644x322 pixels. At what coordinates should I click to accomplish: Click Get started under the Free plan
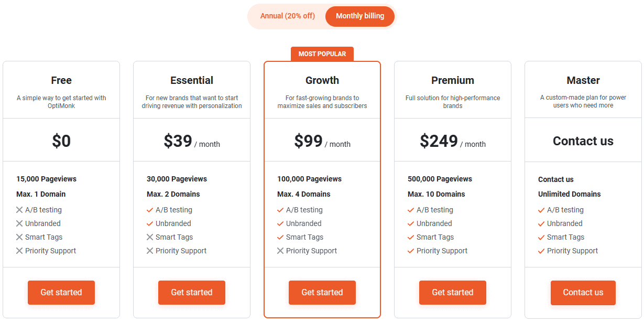(x=61, y=293)
